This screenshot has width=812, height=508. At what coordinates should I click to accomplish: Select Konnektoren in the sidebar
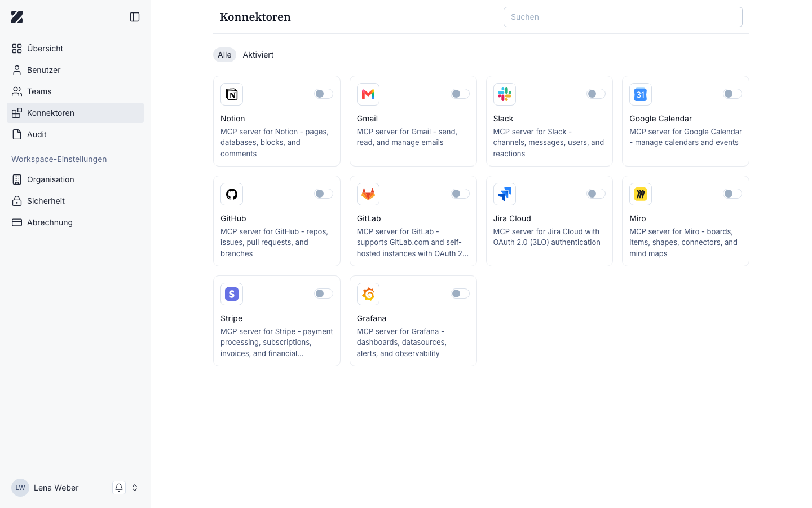click(x=75, y=113)
